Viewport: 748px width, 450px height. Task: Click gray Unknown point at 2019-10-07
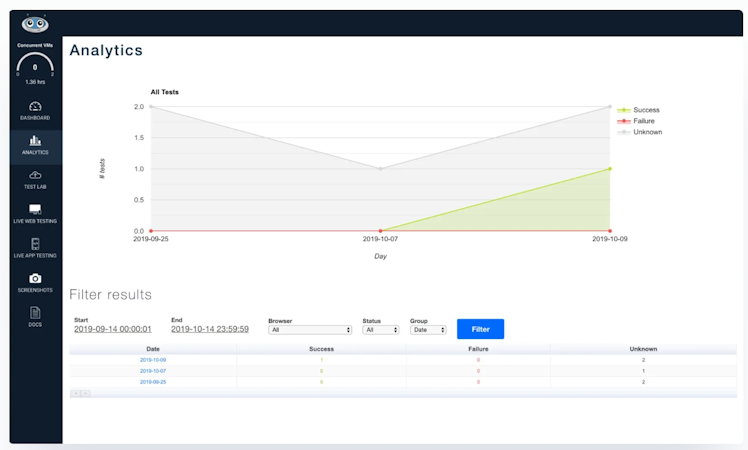(x=380, y=168)
